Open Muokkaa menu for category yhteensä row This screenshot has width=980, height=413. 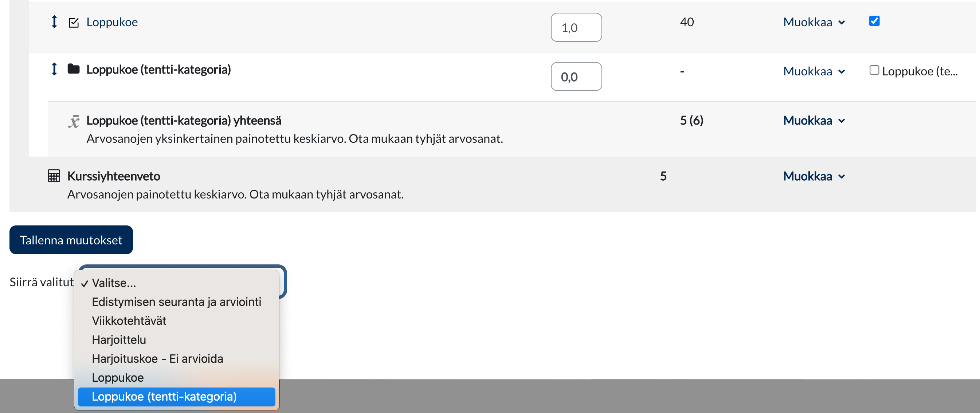coord(814,121)
